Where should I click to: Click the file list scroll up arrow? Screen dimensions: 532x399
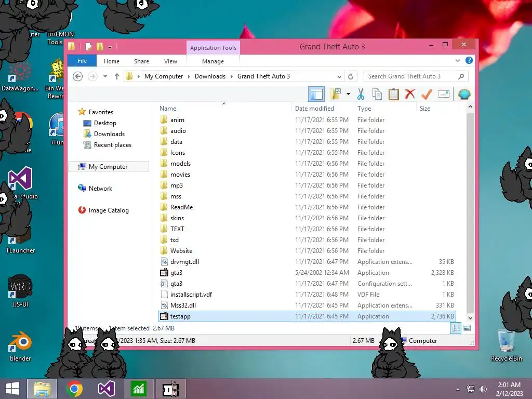(470, 107)
